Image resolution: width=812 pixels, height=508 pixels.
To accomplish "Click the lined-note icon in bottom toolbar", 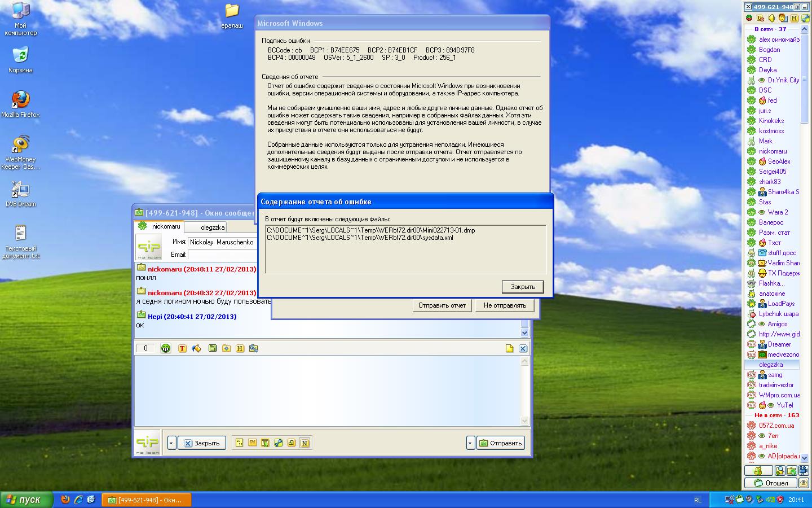I will point(252,443).
